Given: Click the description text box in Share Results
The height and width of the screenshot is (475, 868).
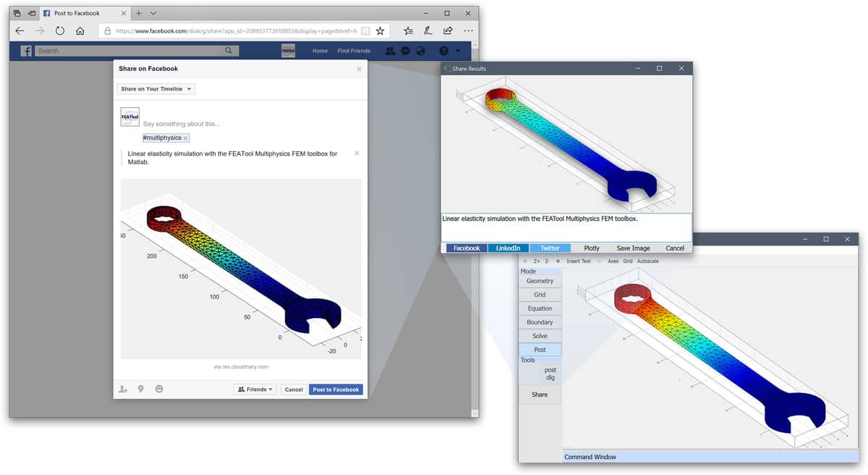Looking at the screenshot, I should click(566, 227).
